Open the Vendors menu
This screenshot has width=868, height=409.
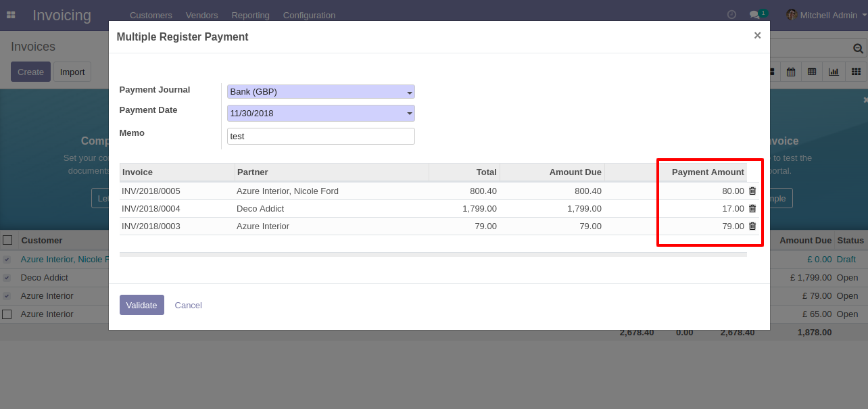click(201, 15)
